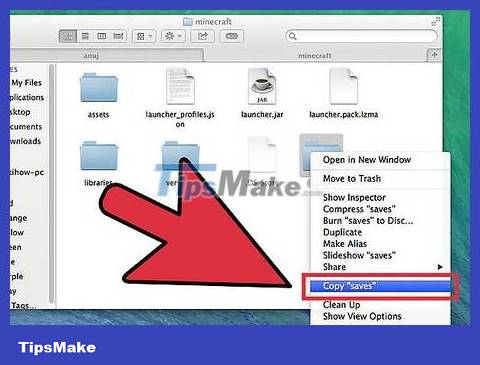Switch to icon view in Finder toolbar
Image resolution: width=480 pixels, height=365 pixels.
pyautogui.click(x=68, y=36)
